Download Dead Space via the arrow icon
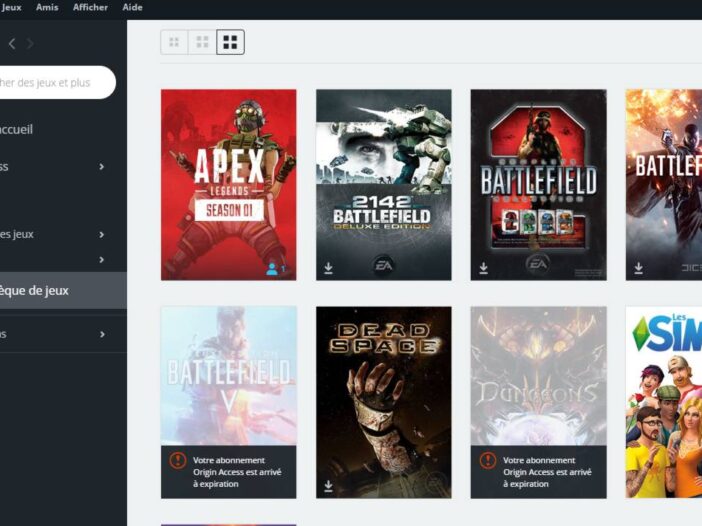Image resolution: width=702 pixels, height=526 pixels. point(328,486)
